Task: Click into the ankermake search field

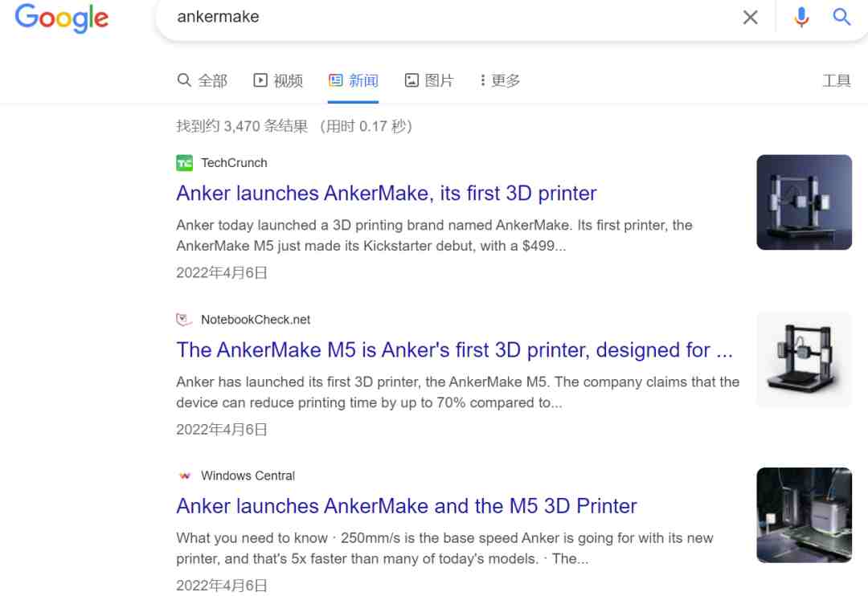Action: click(448, 17)
